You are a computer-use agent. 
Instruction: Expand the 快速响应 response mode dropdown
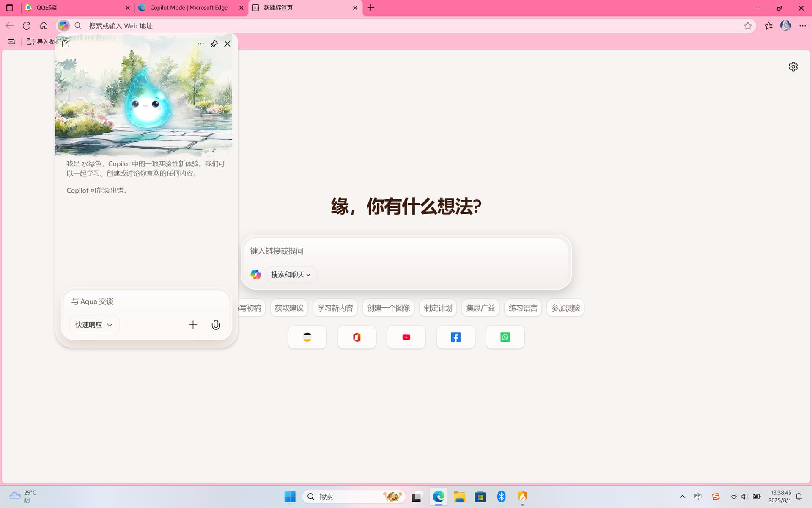click(x=94, y=325)
